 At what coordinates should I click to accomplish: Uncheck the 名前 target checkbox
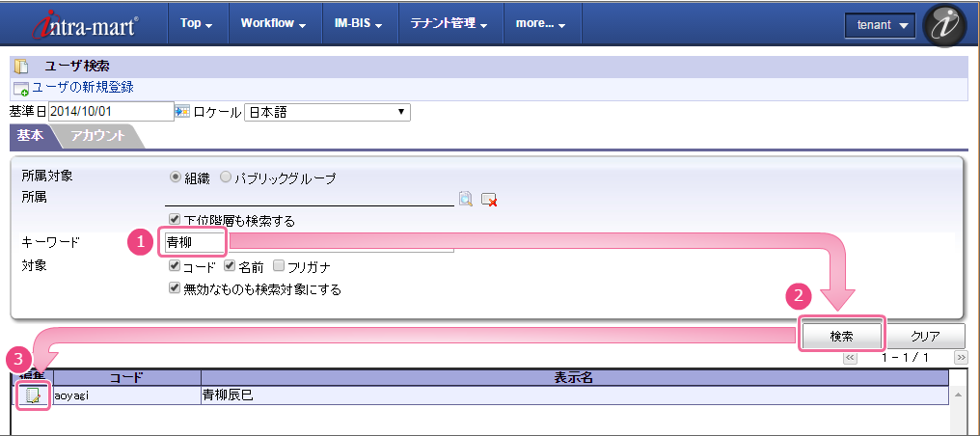pyautogui.click(x=231, y=266)
